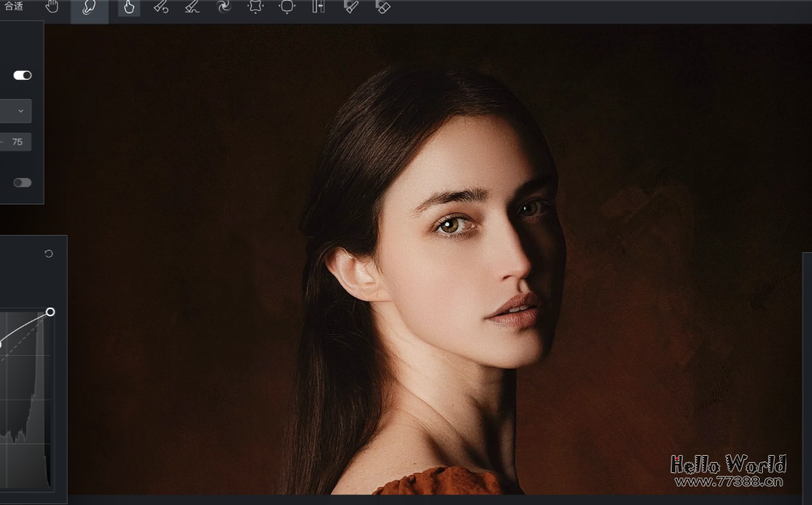Select the mask eraser tool
The height and width of the screenshot is (505, 812).
click(383, 7)
